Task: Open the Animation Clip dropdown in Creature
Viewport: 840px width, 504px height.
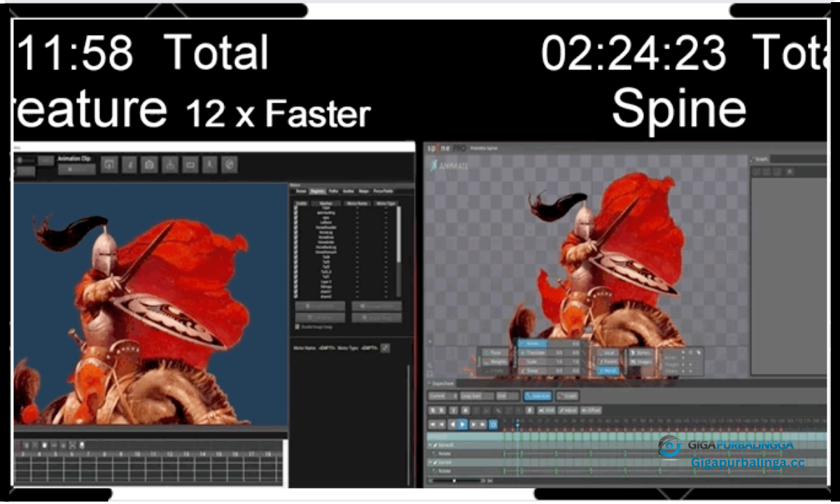Action: (x=76, y=169)
